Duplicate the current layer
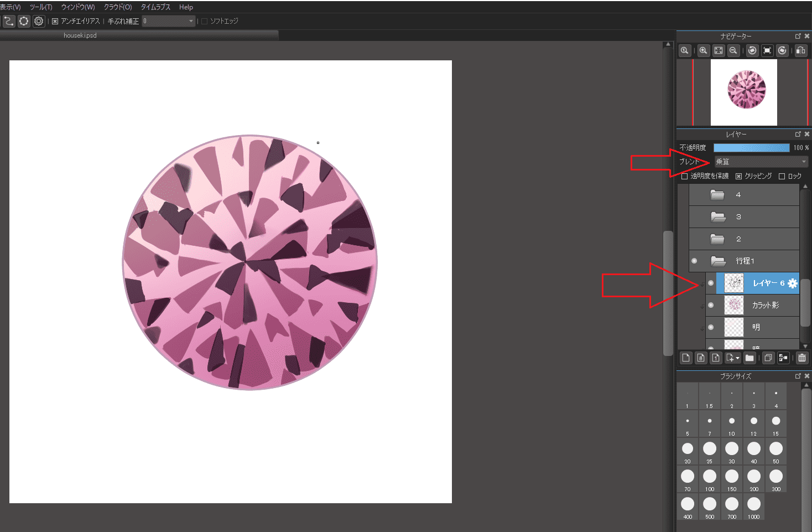This screenshot has height=532, width=812. 768,358
